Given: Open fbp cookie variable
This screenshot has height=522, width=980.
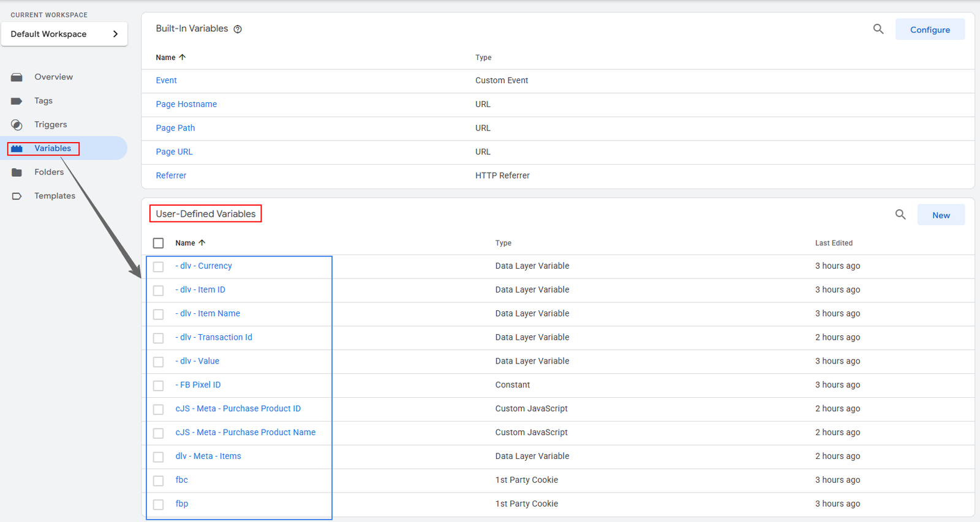Looking at the screenshot, I should click(x=181, y=504).
